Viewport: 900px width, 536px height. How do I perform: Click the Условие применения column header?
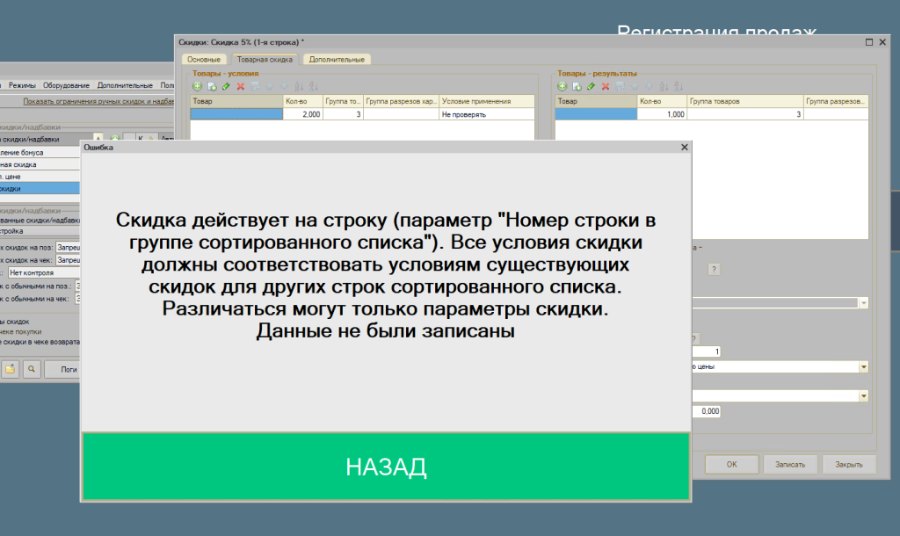click(x=487, y=101)
